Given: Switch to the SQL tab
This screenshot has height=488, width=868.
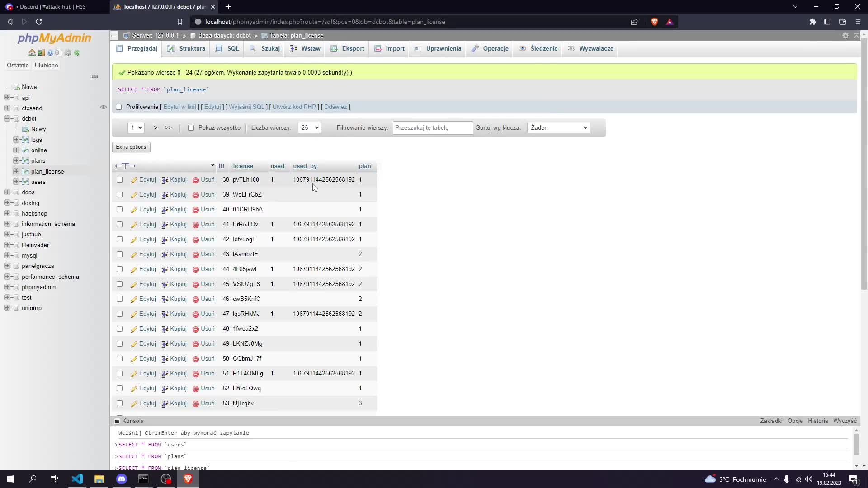Looking at the screenshot, I should point(227,48).
